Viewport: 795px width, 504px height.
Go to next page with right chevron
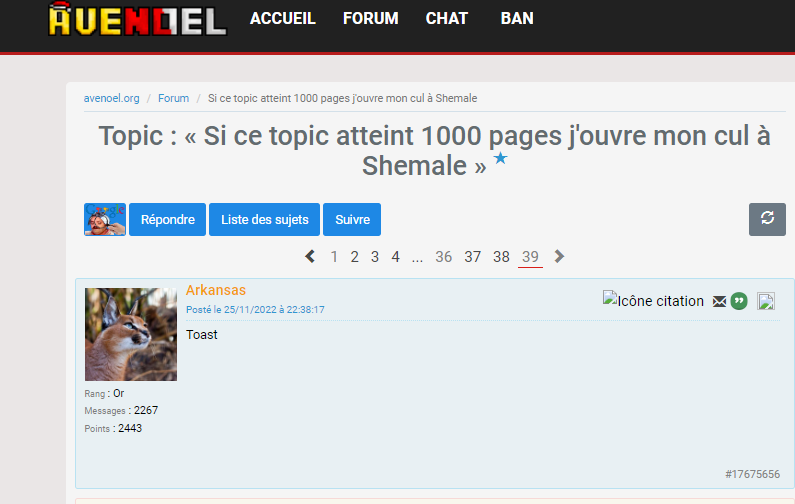click(x=559, y=257)
